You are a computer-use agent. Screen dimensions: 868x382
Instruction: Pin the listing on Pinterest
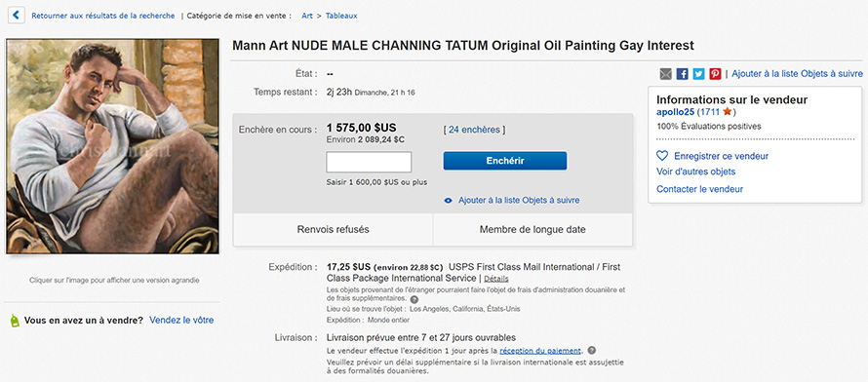click(715, 74)
